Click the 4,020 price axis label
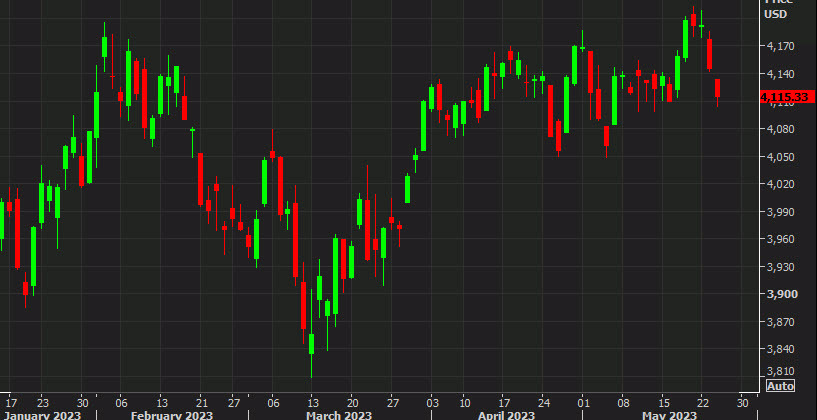Viewport: 817px width, 420px height. pyautogui.click(x=779, y=184)
